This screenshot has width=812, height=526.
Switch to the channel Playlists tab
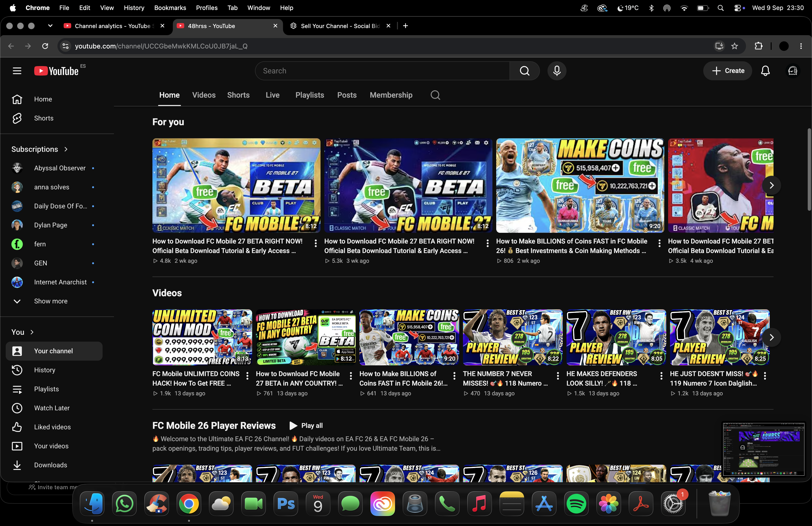(309, 95)
